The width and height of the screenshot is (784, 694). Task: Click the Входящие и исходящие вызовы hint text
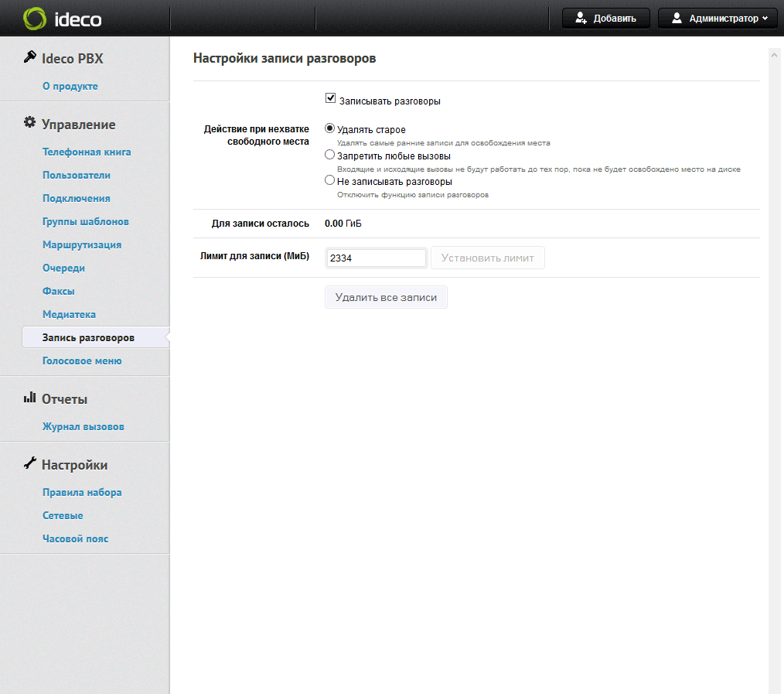coord(538,169)
